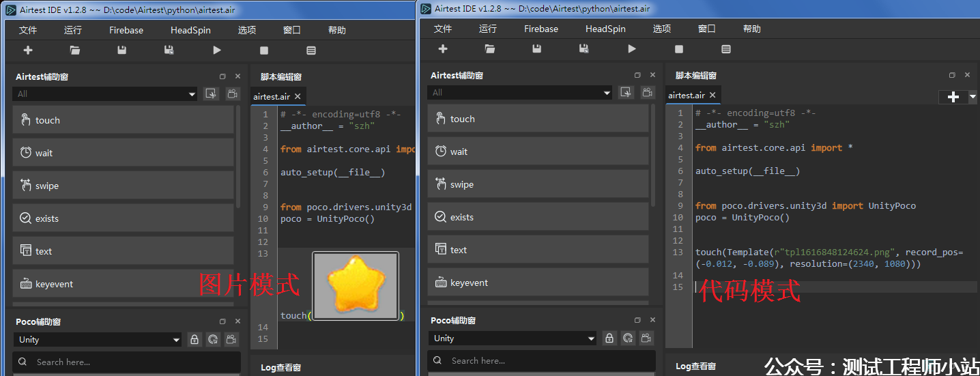Open HeadSpin menu in right Airtest window
Viewport: 980px width, 376px height.
(x=605, y=29)
